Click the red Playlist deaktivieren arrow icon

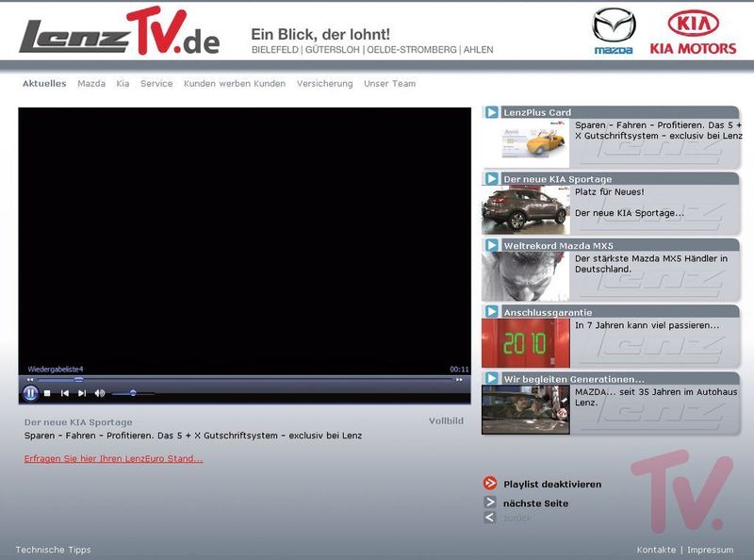490,483
